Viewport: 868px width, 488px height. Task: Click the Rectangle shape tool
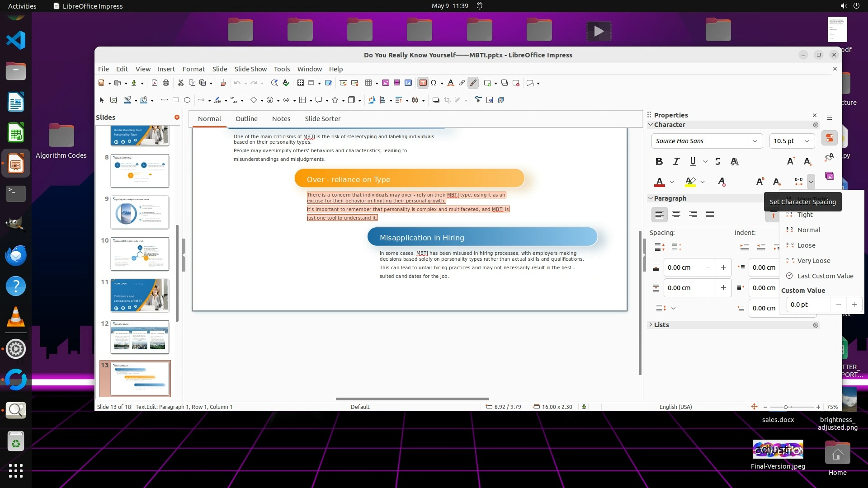pyautogui.click(x=176, y=100)
